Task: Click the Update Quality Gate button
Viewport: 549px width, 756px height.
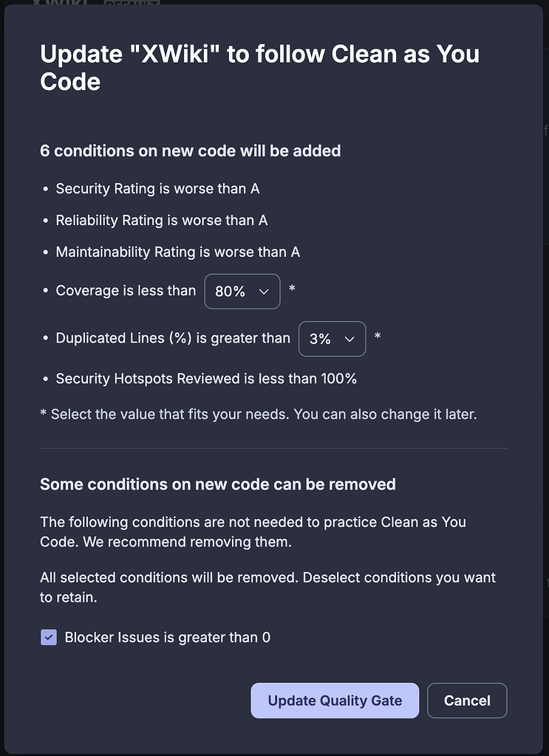Action: coord(335,701)
